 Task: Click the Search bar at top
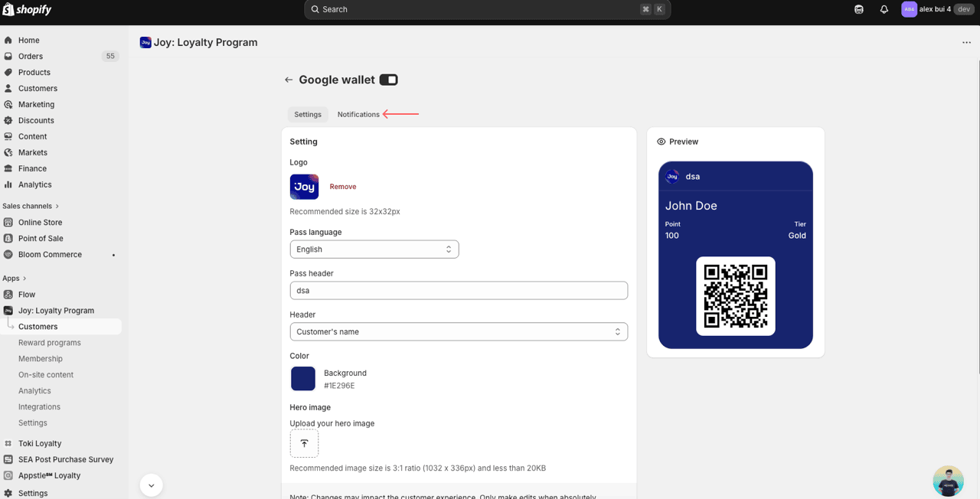(x=488, y=9)
